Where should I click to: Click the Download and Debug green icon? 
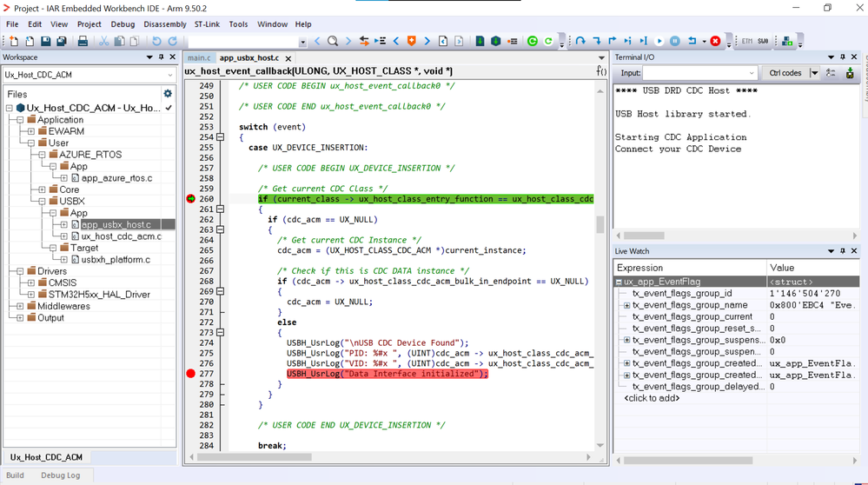pyautogui.click(x=533, y=41)
